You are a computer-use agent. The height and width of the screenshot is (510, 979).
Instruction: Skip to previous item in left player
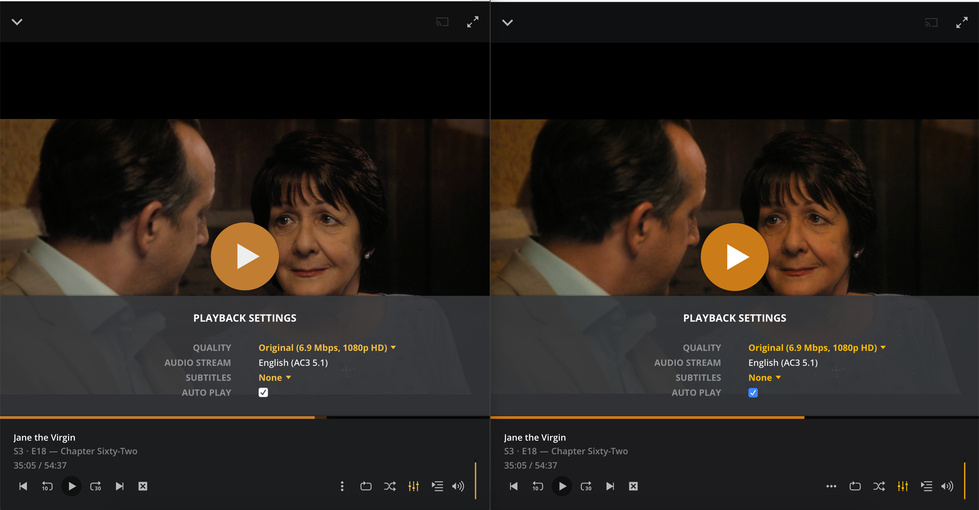click(x=23, y=486)
